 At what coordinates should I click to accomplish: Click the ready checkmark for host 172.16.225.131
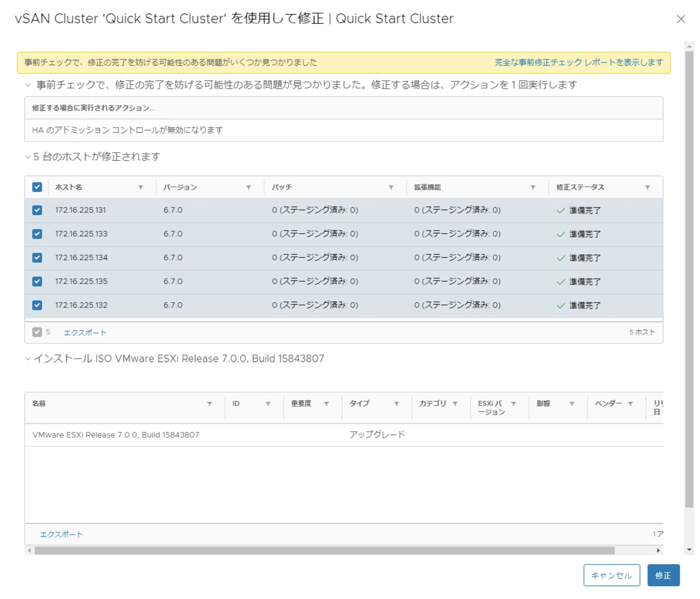(561, 211)
